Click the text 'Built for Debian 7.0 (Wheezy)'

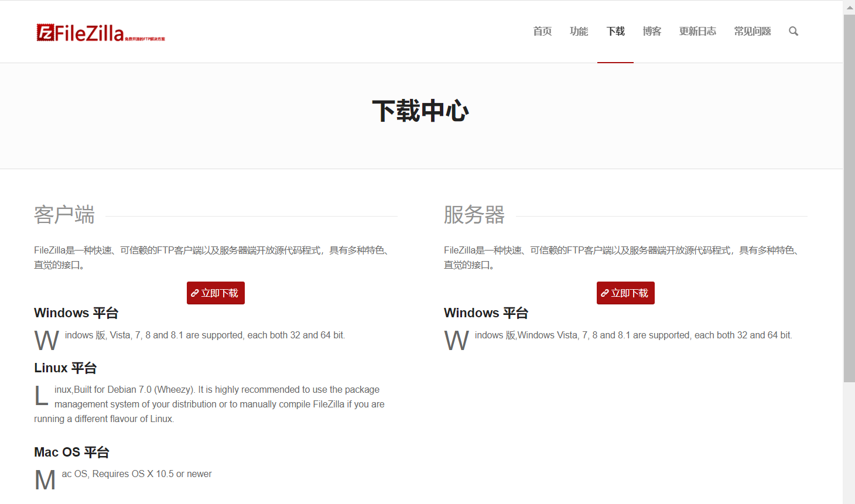(x=134, y=389)
